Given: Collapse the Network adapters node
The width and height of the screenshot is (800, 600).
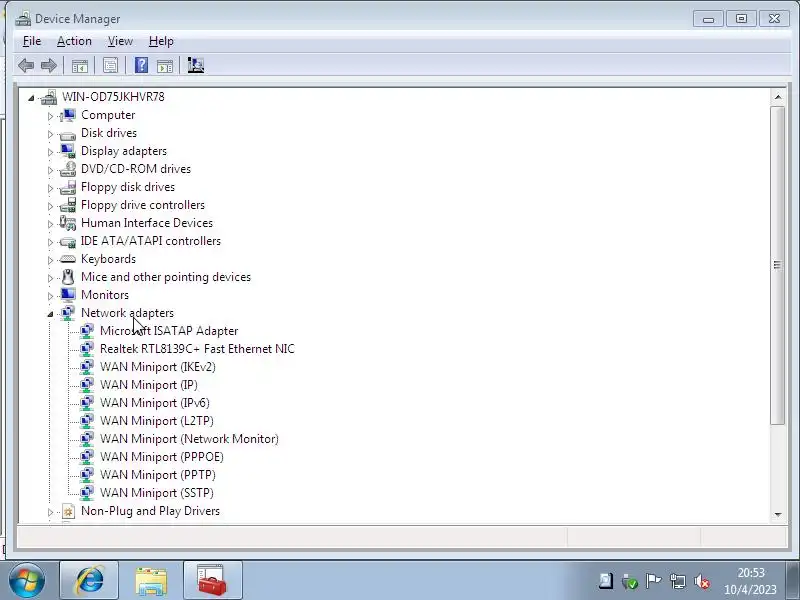Looking at the screenshot, I should [x=50, y=314].
